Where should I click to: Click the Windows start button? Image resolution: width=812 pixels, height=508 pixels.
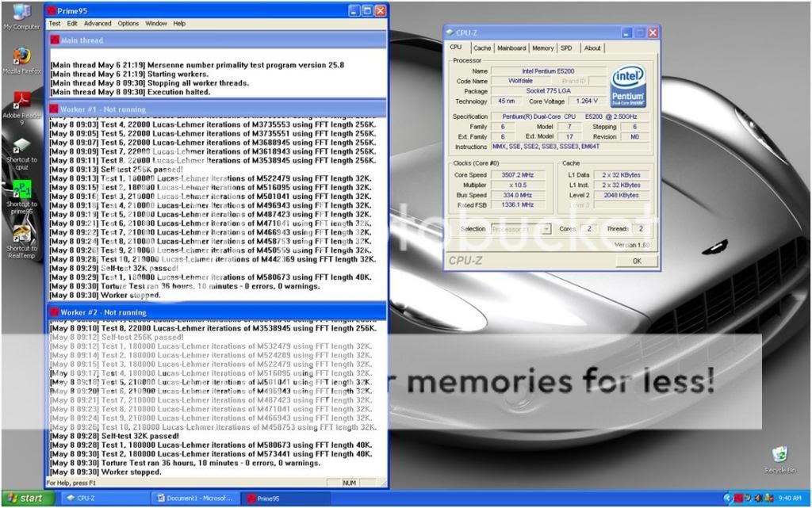click(x=28, y=498)
